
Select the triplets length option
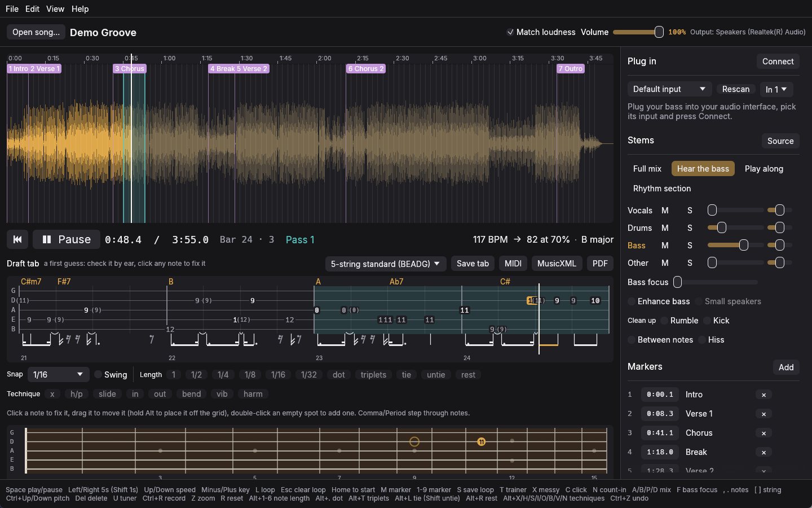(x=373, y=375)
